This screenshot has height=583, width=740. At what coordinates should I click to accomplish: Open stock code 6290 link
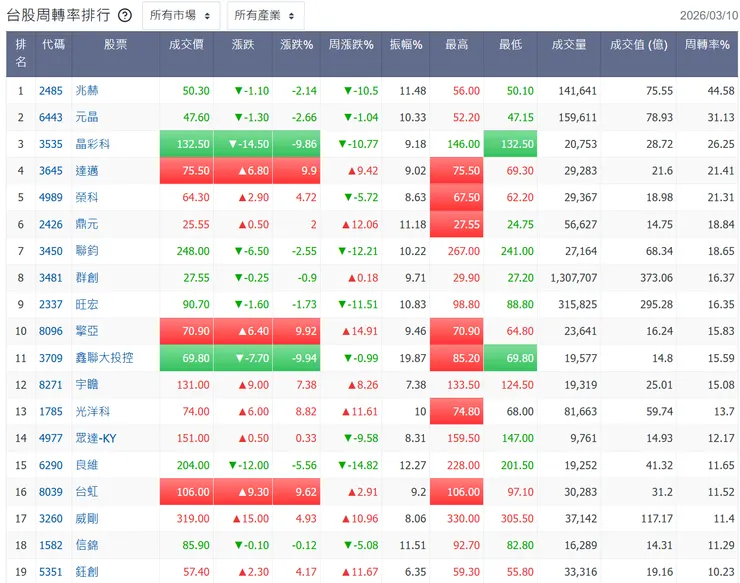(50, 465)
